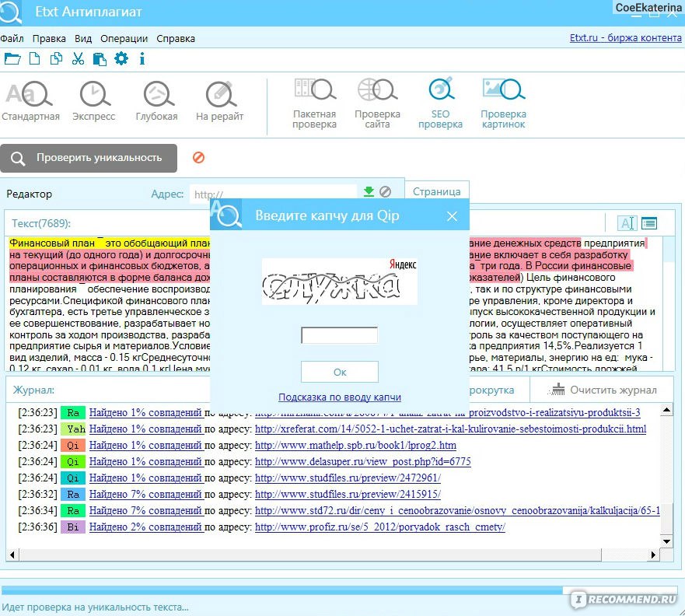Click 'Найдено 2% совпадений' on the profiz.ru row
Screen dimensions: 685x616
(x=146, y=527)
